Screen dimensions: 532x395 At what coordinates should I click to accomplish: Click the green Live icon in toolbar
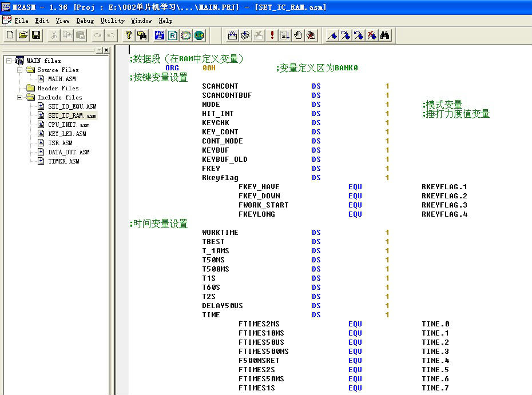(x=199, y=35)
